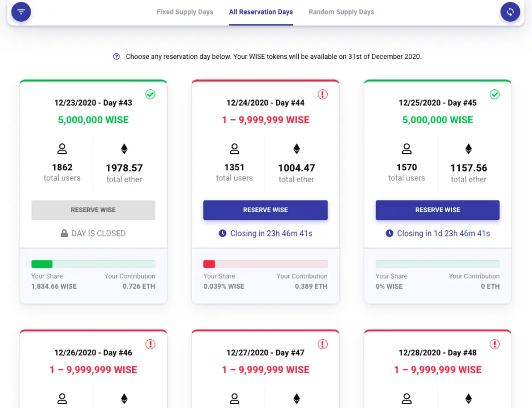Click the refresh sync icon button
Image resolution: width=532 pixels, height=408 pixels.
[x=510, y=12]
